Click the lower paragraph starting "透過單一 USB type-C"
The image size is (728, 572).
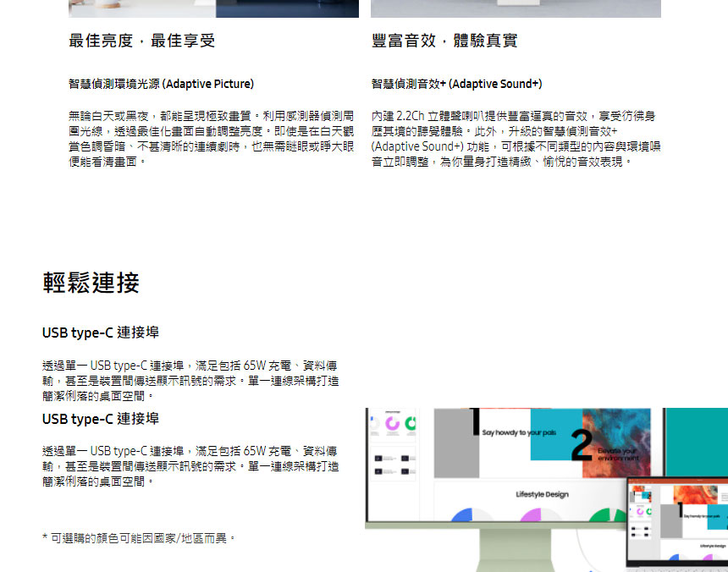190,466
